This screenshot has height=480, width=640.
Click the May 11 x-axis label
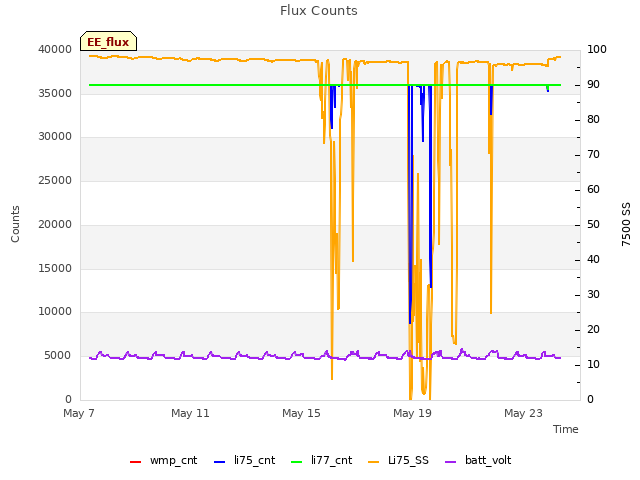190,413
